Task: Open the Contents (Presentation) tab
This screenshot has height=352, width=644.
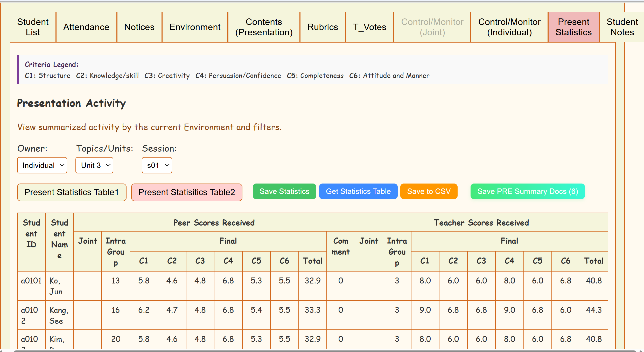Action: click(x=264, y=27)
